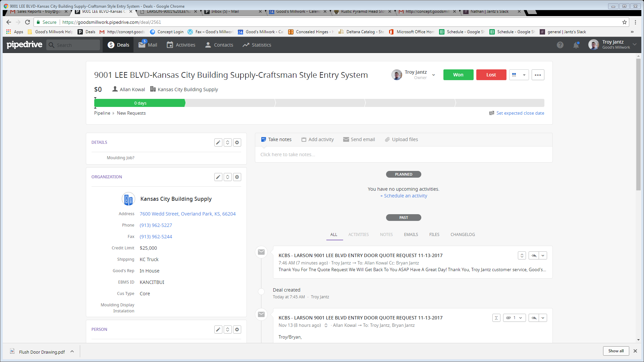Click the pencil edit icon in Details panel
The image size is (644, 362).
(218, 142)
